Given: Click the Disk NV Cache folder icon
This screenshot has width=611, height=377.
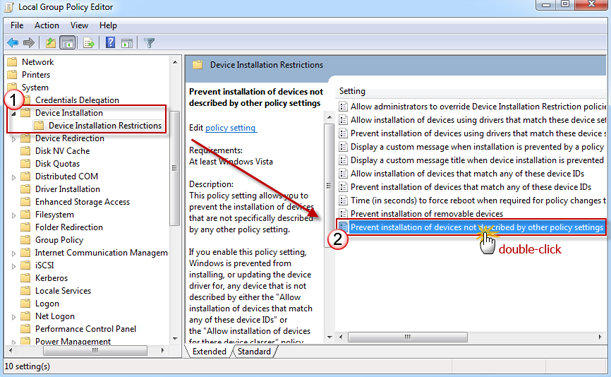Looking at the screenshot, I should pos(25,151).
